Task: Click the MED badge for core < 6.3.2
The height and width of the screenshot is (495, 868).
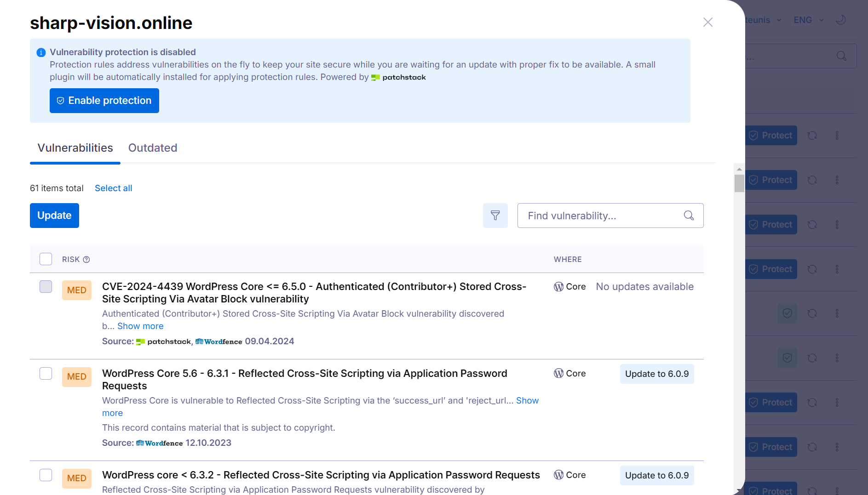Action: [77, 478]
